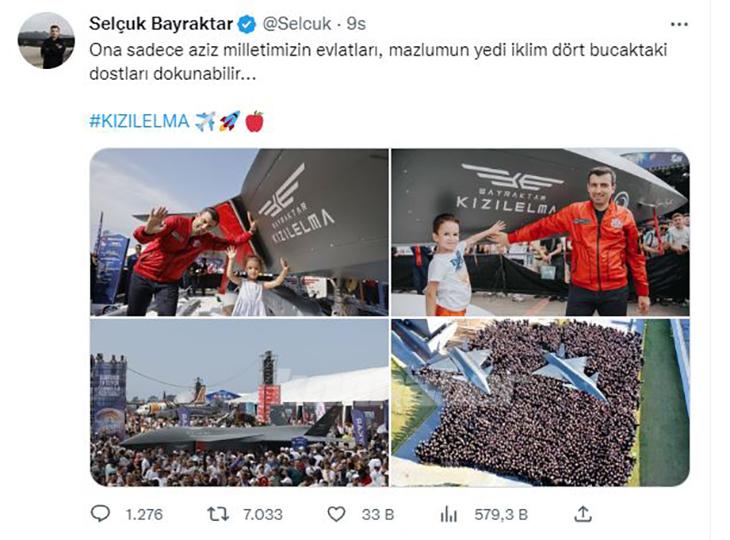730x540 pixels.
Task: Click the 7.033 retweet count
Action: (x=263, y=514)
